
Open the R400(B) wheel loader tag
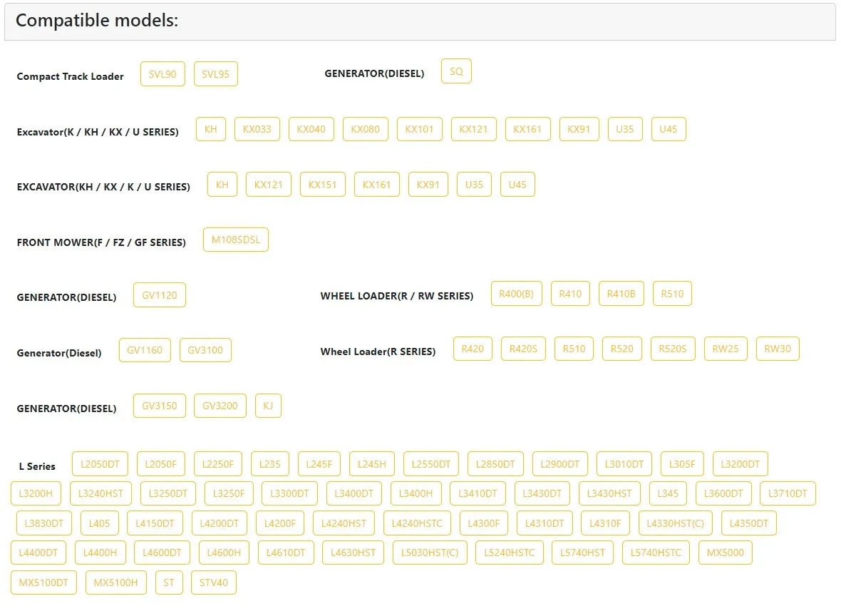click(517, 294)
